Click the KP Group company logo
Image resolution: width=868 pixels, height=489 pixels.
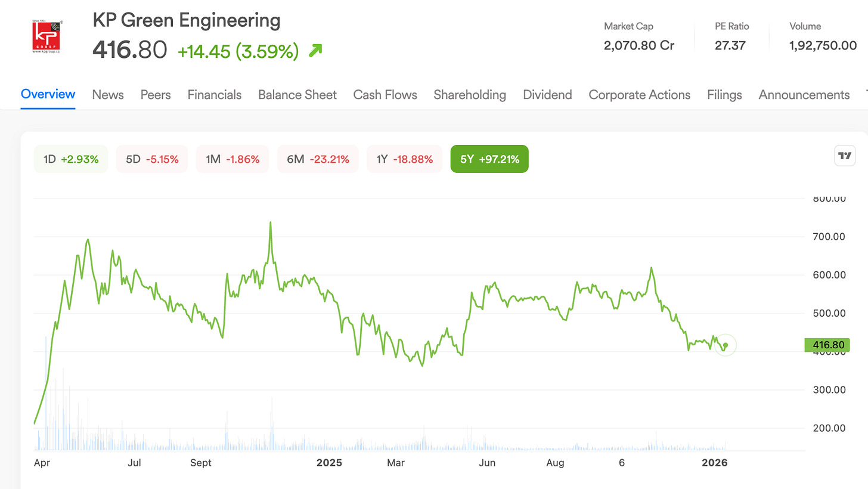[x=48, y=36]
